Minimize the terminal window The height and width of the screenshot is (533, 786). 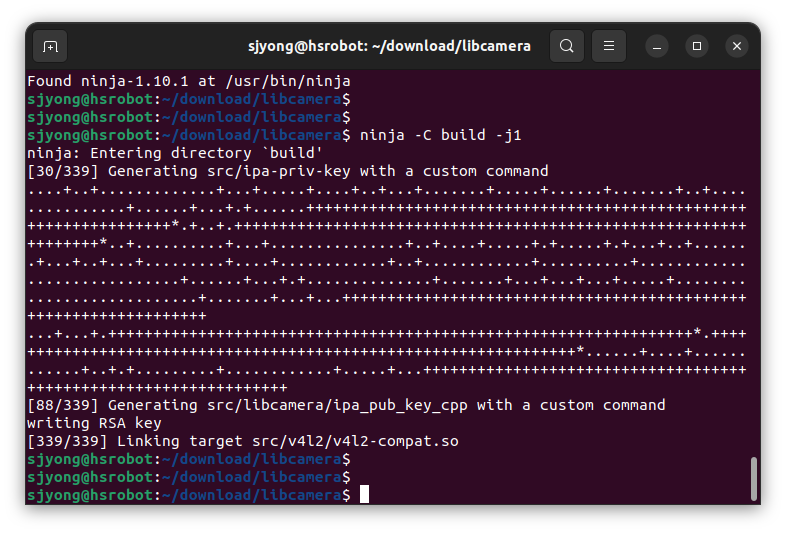click(657, 47)
